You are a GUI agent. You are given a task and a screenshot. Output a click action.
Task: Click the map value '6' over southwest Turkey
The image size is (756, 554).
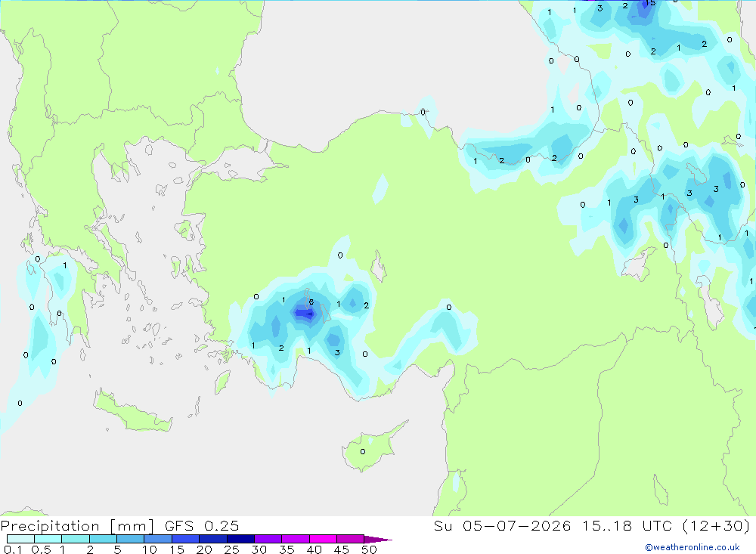pos(311,302)
